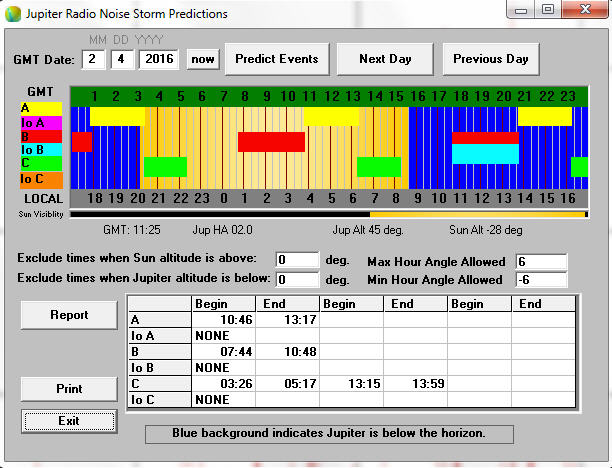The height and width of the screenshot is (468, 612).
Task: Click the day input field showing 4
Action: coord(122,59)
